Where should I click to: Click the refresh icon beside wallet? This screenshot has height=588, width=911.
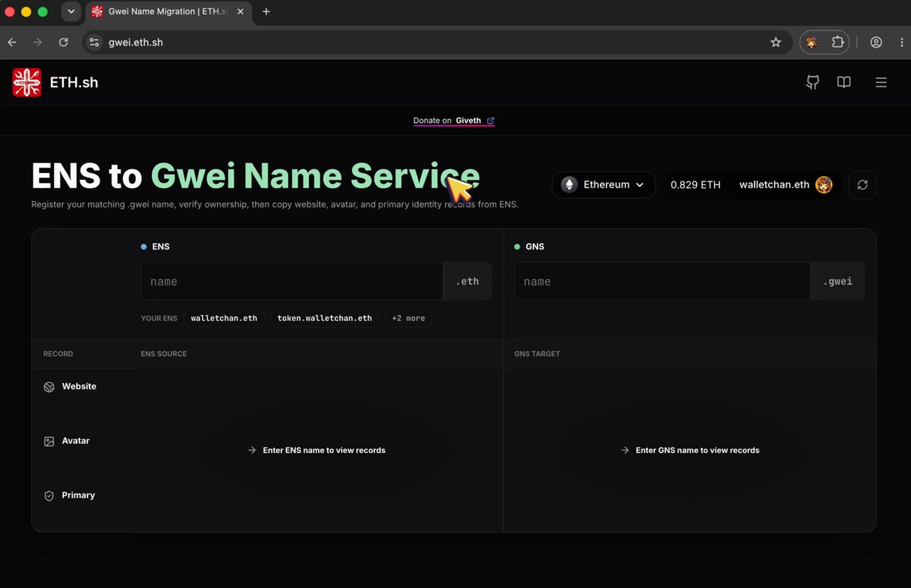862,184
